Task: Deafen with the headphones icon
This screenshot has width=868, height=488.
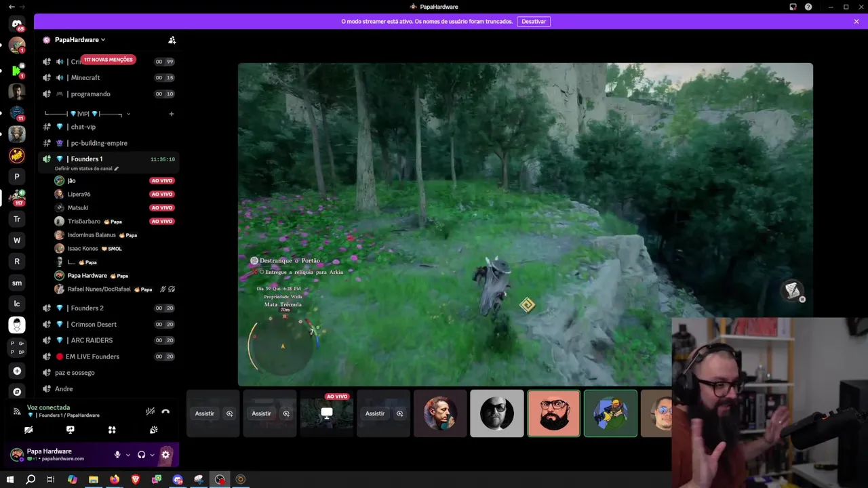Action: [141, 455]
